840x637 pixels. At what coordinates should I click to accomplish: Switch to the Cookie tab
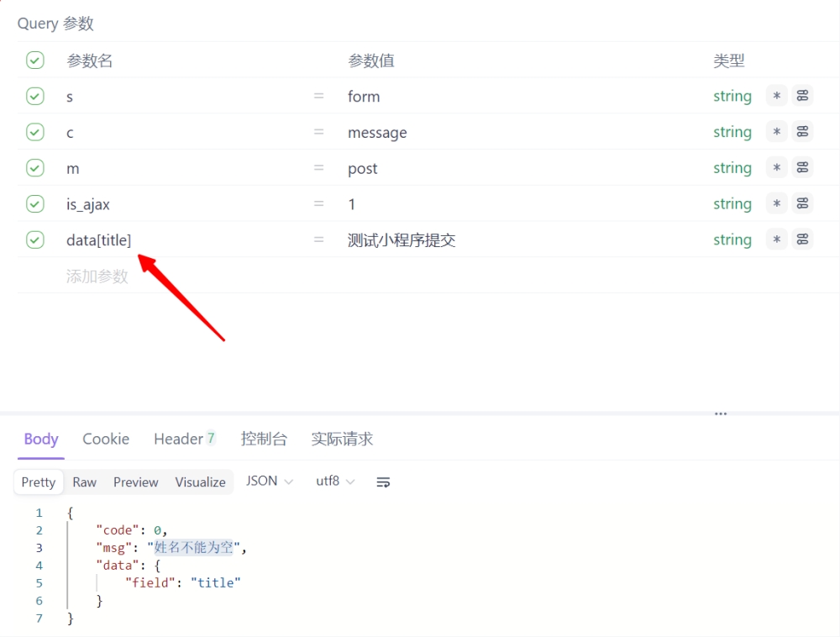pos(106,439)
